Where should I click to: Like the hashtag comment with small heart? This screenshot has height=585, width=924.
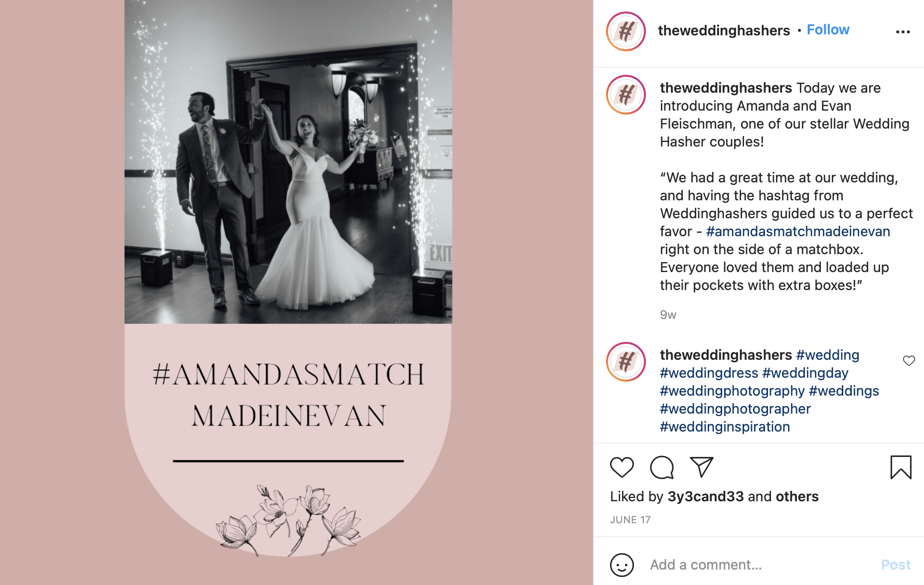click(909, 361)
